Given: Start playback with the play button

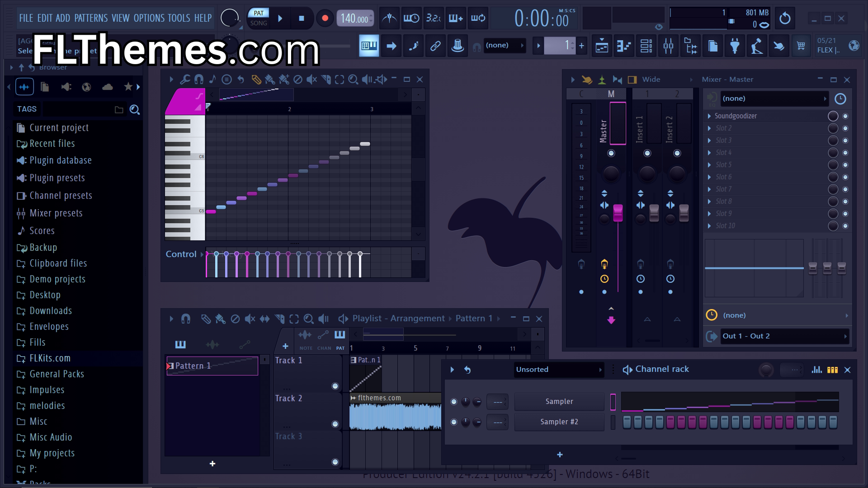Looking at the screenshot, I should pos(280,19).
